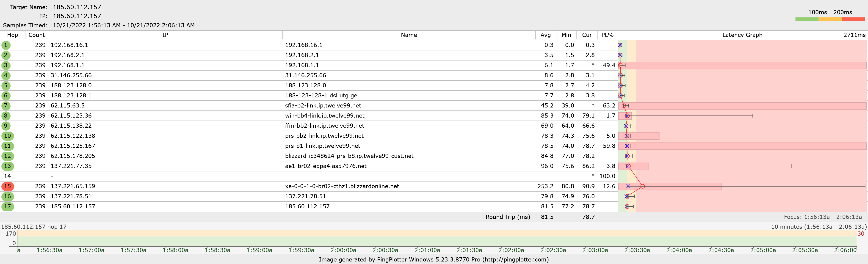Sort by the Count column header
Viewport: 868px width, 264px height.
(x=37, y=35)
